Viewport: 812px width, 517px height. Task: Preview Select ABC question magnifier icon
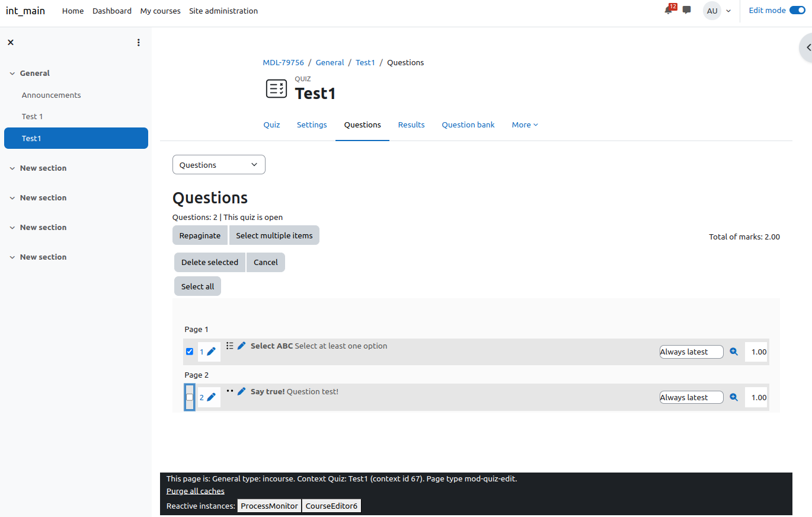click(x=734, y=352)
